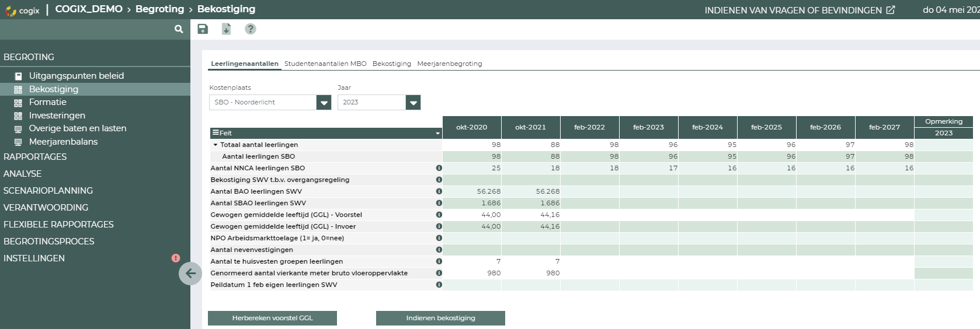The width and height of the screenshot is (980, 329).
Task: Click the red alert icon beside Instellingen
Action: point(175,258)
